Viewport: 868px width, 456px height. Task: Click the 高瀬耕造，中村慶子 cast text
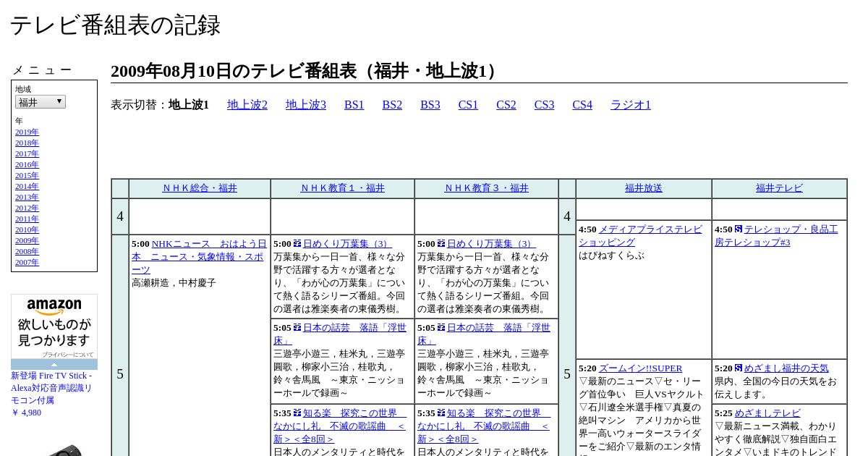point(174,283)
